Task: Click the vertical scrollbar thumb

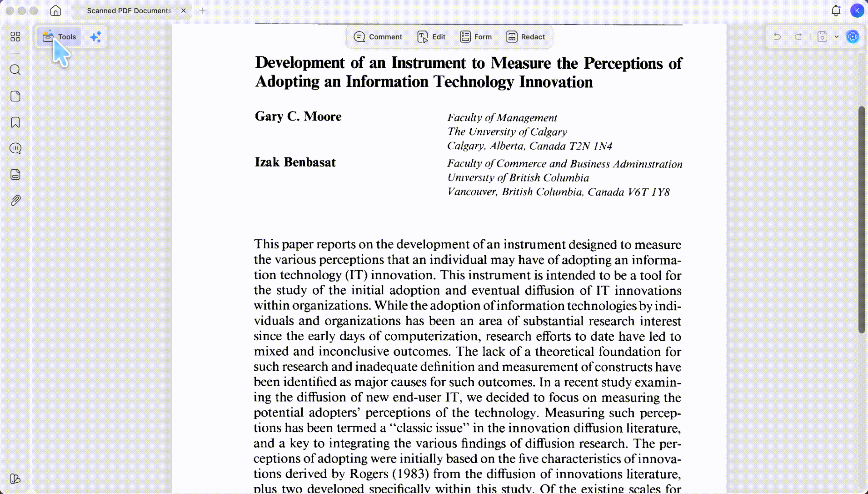Action: pos(861,220)
